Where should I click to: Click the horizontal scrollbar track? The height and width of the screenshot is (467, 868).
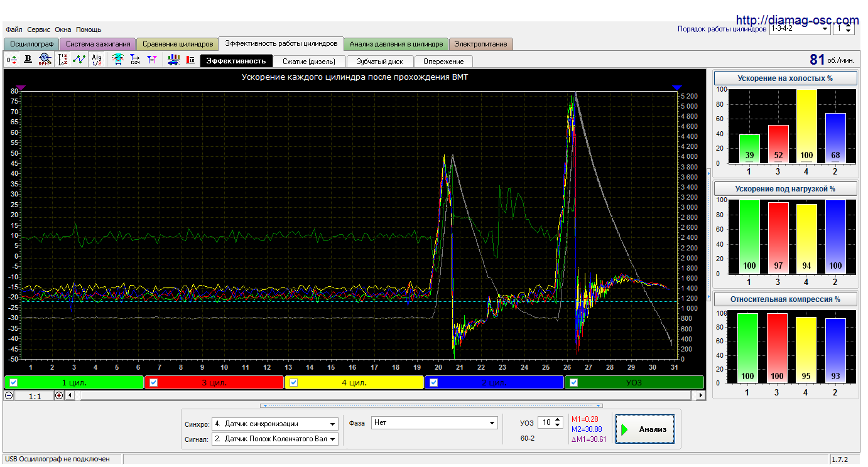click(385, 395)
